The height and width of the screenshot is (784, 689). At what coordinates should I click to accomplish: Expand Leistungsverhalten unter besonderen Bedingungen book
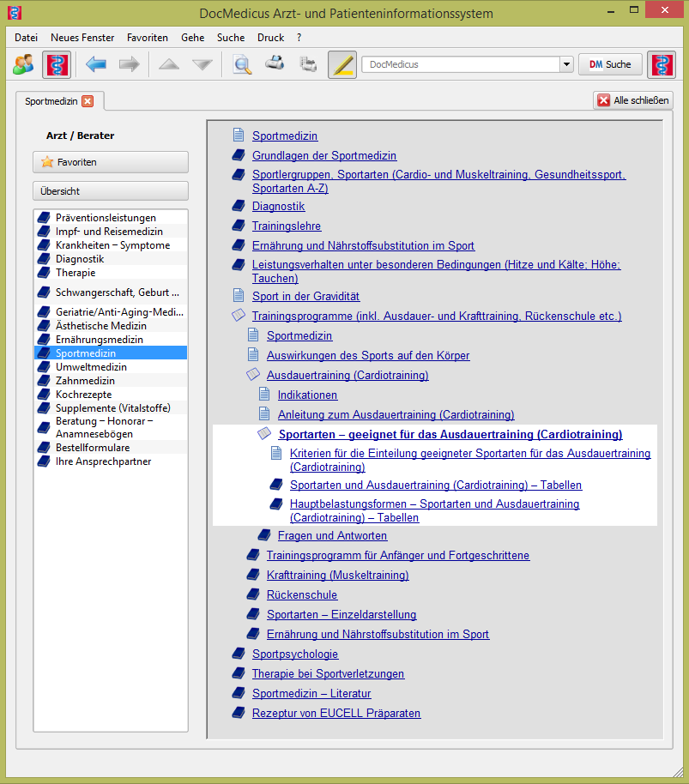tap(239, 264)
